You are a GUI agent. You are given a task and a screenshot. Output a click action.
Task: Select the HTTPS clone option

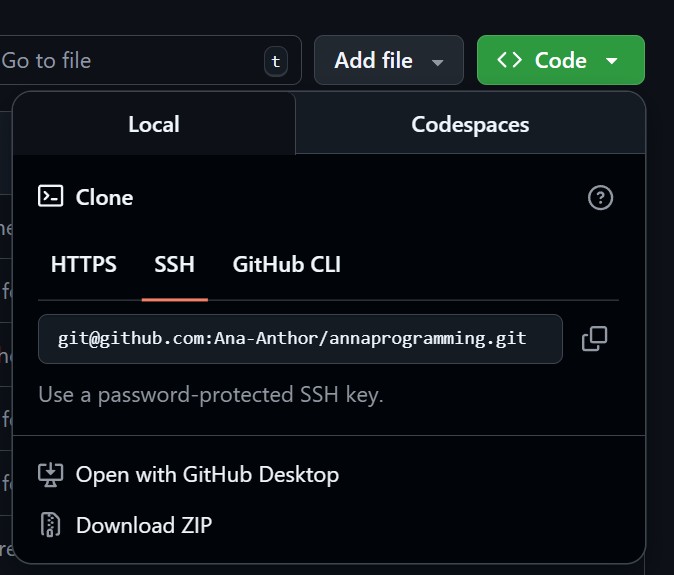84,264
